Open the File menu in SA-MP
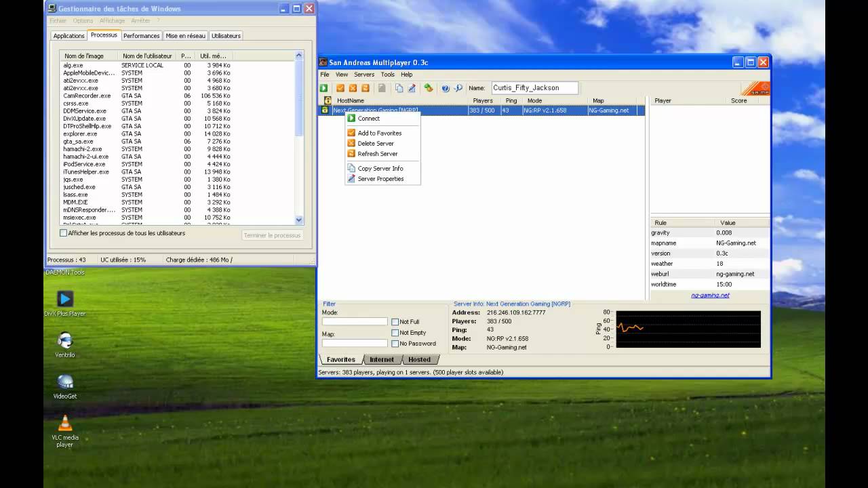The image size is (868, 488). click(325, 75)
